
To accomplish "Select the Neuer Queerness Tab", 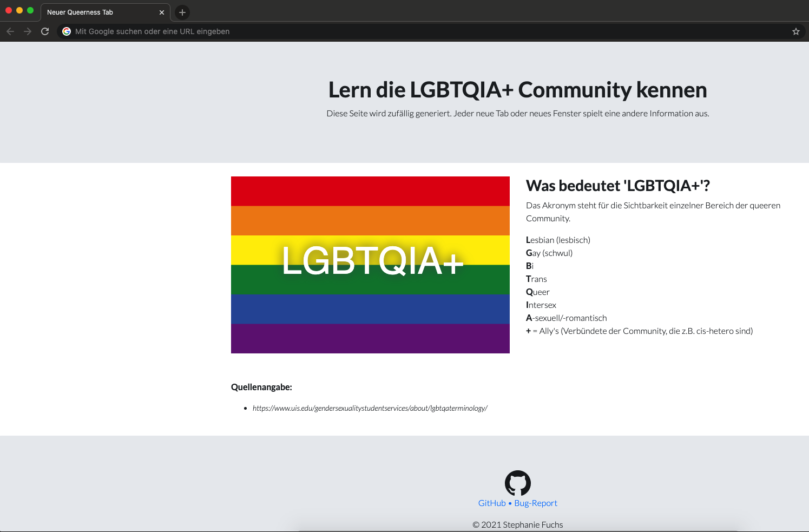I will click(x=106, y=12).
